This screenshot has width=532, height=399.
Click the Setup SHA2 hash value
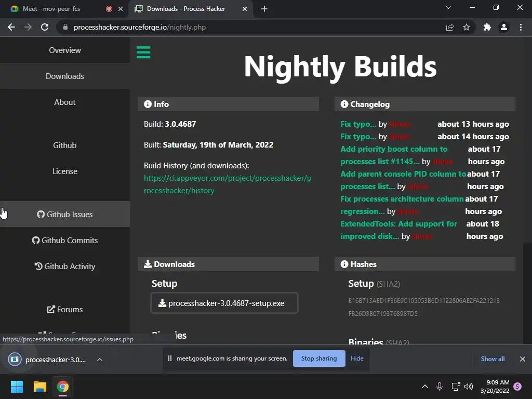[x=424, y=307]
